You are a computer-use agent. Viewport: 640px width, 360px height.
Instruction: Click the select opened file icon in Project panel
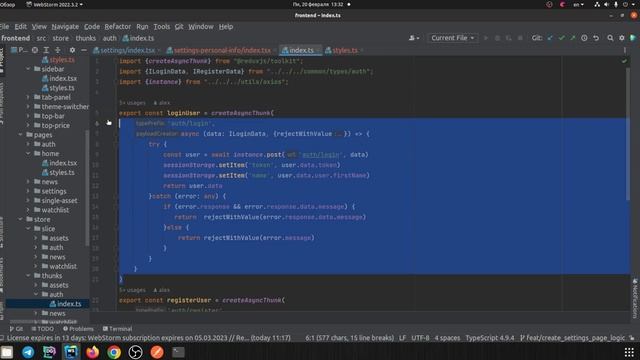(x=35, y=50)
